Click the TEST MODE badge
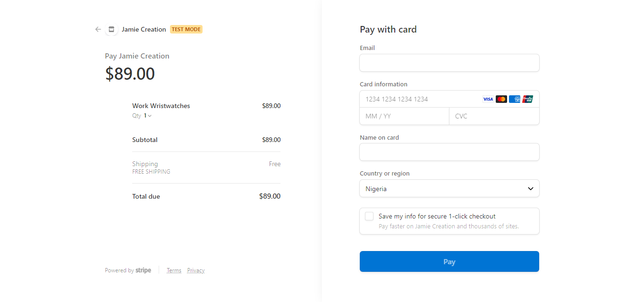The image size is (644, 302). tap(186, 29)
